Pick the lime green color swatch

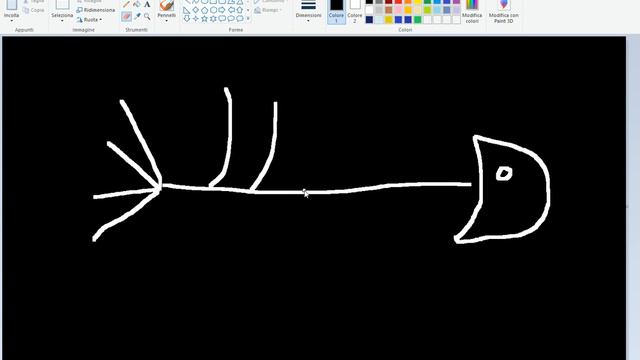[427, 10]
